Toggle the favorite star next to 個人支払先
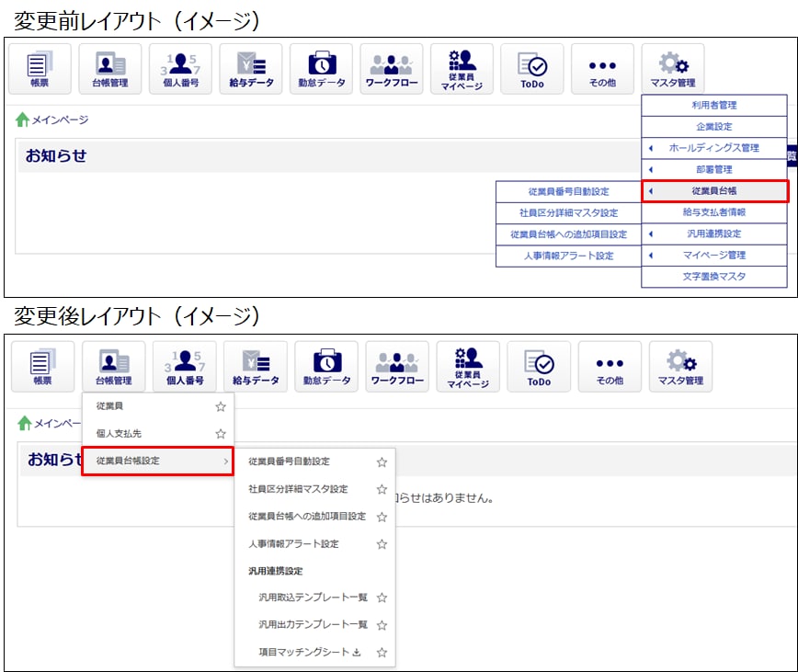Screen dimensions: 798x672 point(220,433)
